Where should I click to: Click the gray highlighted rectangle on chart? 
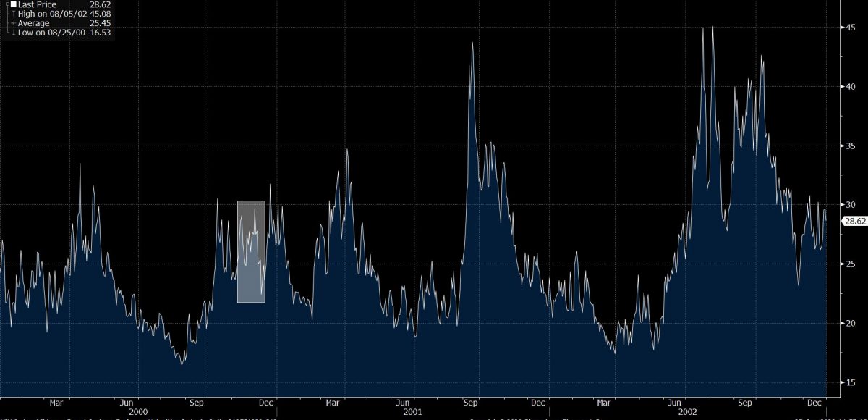(251, 251)
